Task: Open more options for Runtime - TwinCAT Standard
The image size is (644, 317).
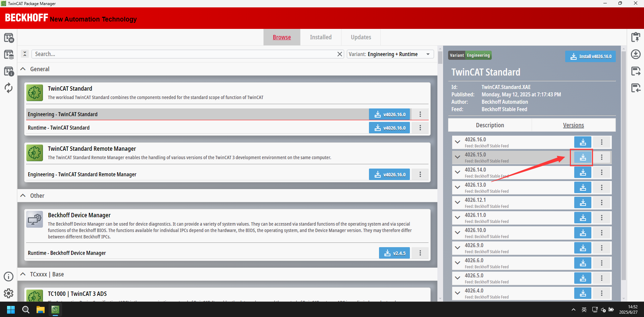Action: click(x=420, y=128)
